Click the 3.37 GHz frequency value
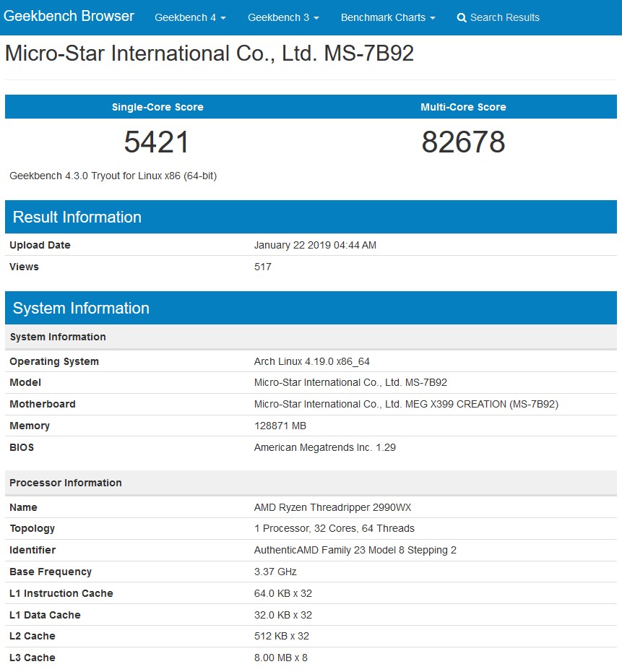This screenshot has height=672, width=622. 275,572
